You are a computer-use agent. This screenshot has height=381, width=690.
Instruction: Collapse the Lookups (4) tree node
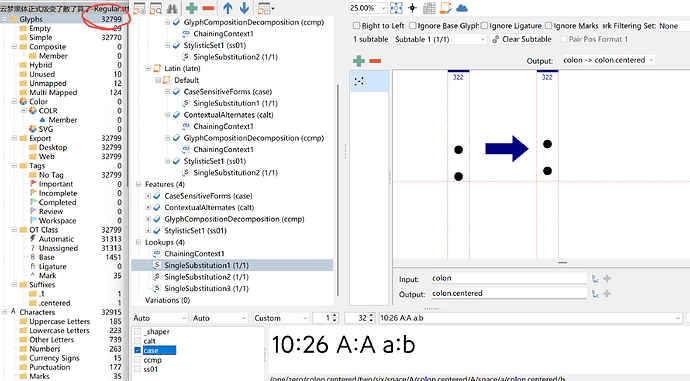138,242
